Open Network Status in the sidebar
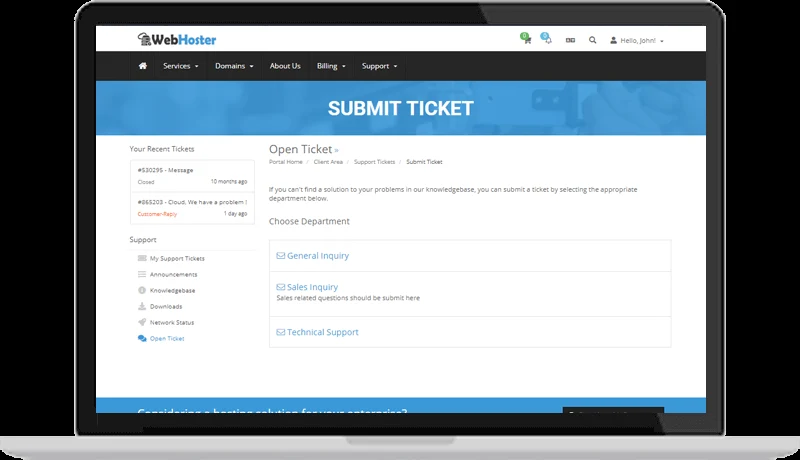The width and height of the screenshot is (800, 460). click(x=172, y=322)
